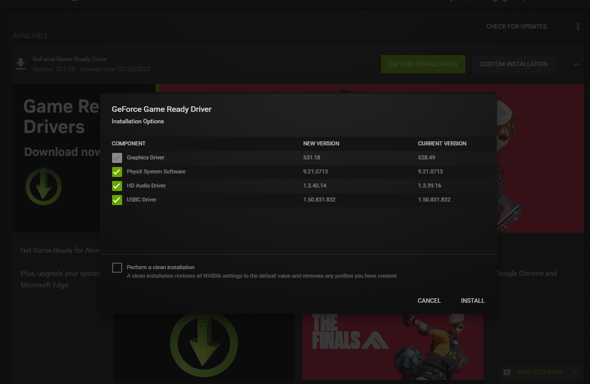Viewport: 590px width, 384px height.
Task: Click the PhysX current version 9.21.0713
Action: point(430,172)
